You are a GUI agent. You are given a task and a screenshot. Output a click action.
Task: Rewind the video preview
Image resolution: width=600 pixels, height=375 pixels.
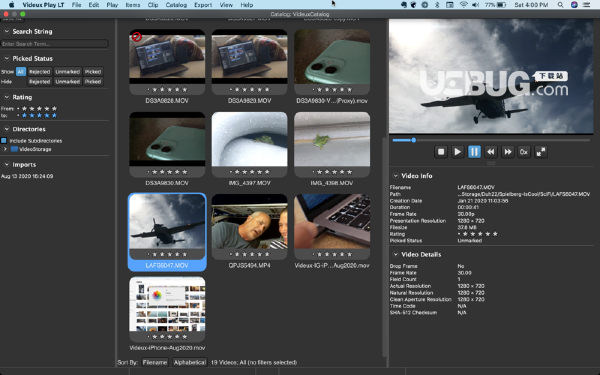(x=491, y=152)
